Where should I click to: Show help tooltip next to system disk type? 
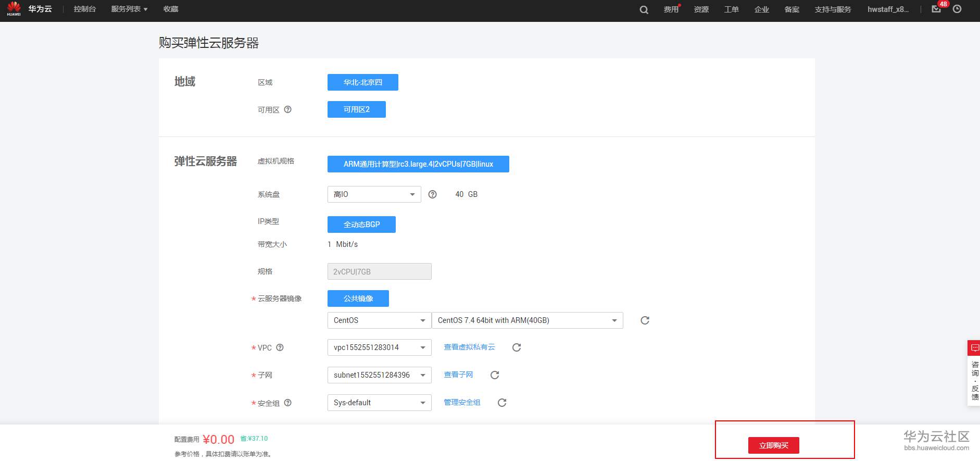(x=432, y=194)
